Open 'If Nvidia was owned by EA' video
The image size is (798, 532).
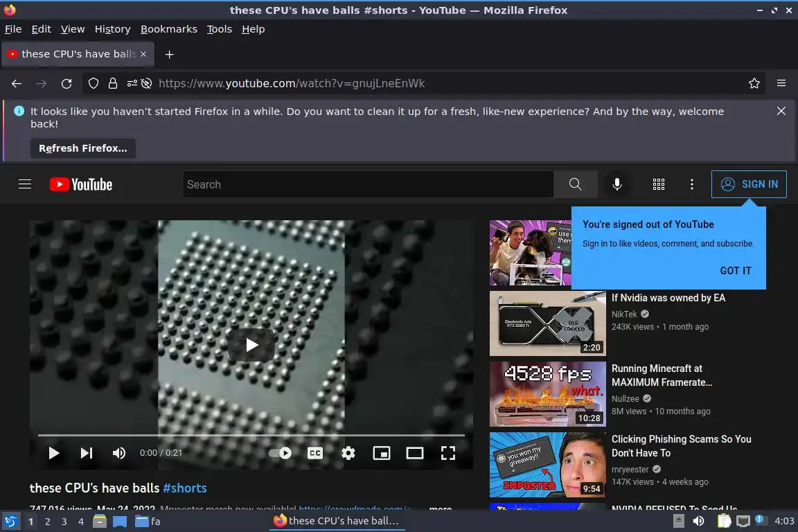pos(668,298)
